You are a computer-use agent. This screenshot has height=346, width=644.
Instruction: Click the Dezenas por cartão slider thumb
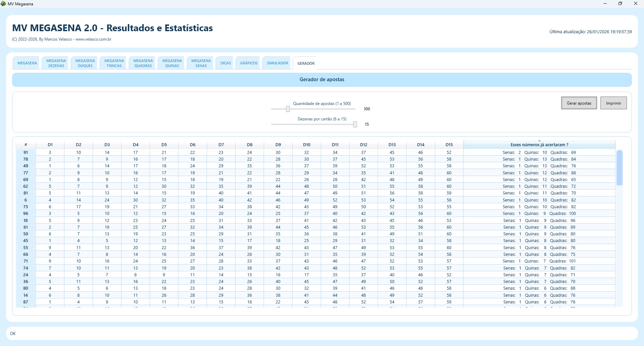coord(355,124)
